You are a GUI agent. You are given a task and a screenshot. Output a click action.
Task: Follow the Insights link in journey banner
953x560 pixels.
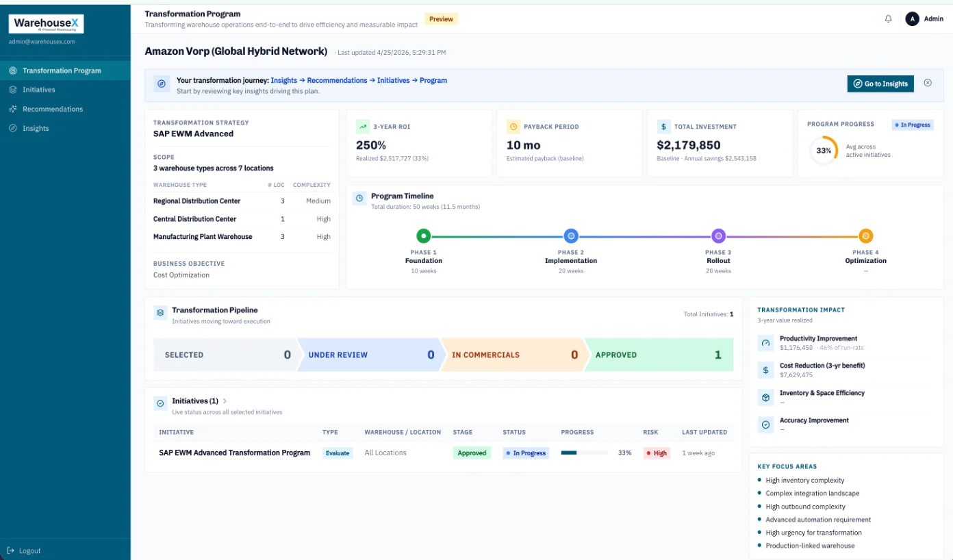[x=284, y=80]
